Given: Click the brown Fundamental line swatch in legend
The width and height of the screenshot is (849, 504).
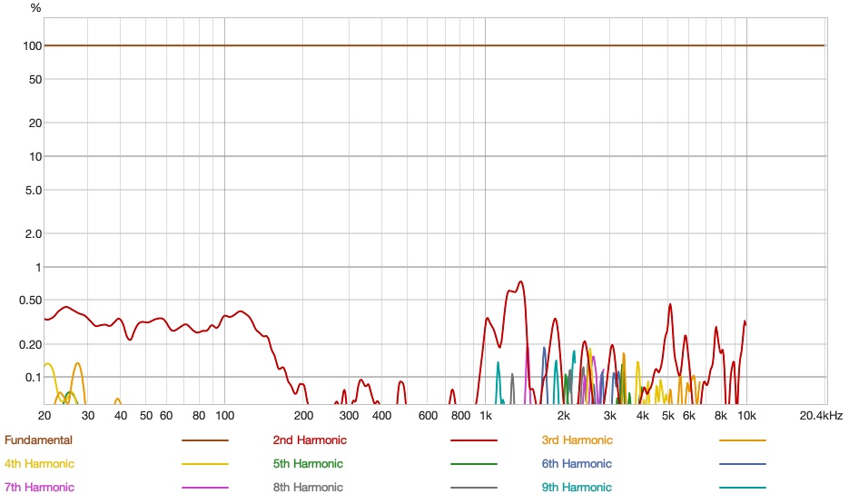Looking at the screenshot, I should click(x=205, y=440).
